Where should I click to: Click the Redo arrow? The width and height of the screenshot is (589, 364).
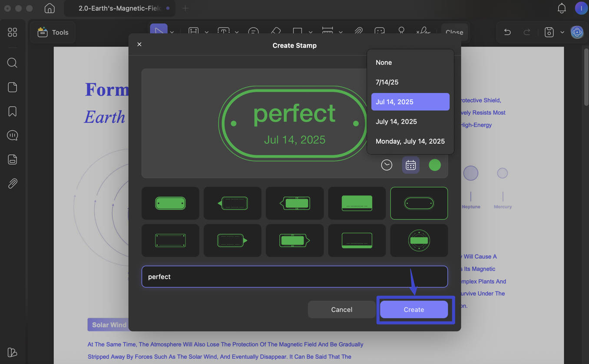click(526, 32)
